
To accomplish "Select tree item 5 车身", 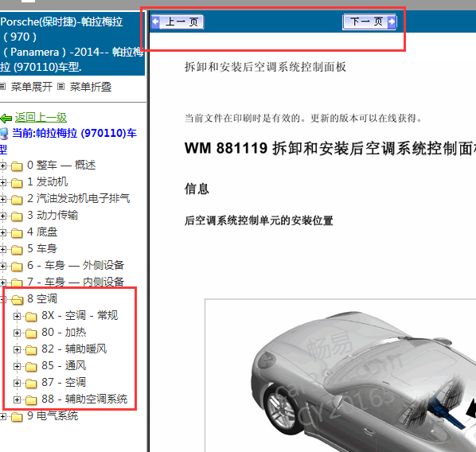I will [x=42, y=248].
